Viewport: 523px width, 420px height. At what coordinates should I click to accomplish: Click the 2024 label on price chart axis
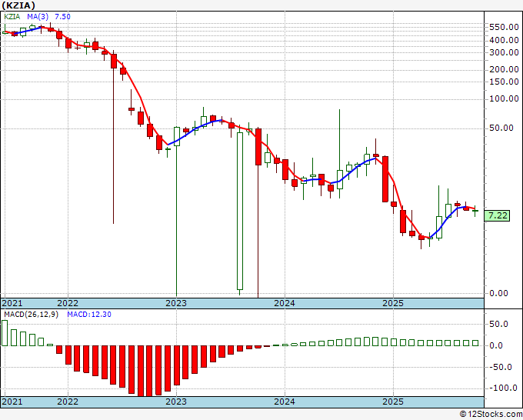[x=285, y=303]
